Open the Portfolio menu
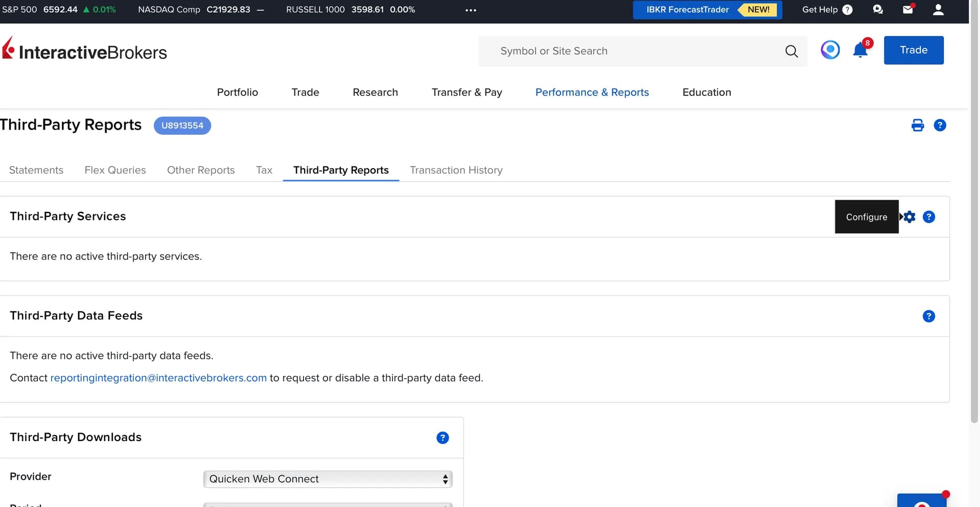980x507 pixels. 237,92
